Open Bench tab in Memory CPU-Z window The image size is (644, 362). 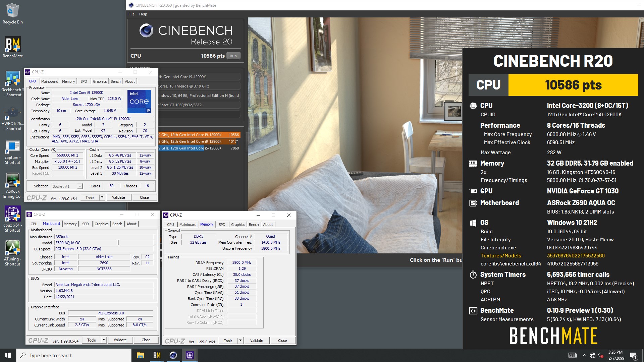pos(254,225)
